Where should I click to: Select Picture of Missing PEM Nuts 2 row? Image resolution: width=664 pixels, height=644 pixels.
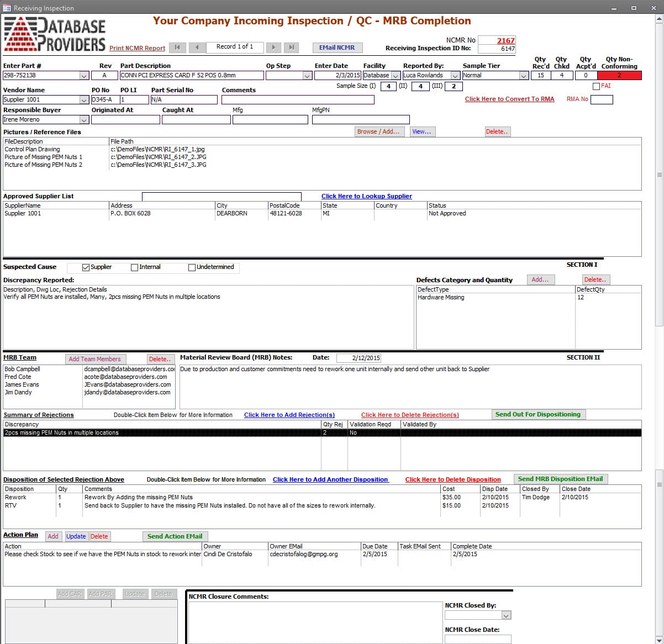tap(322, 165)
